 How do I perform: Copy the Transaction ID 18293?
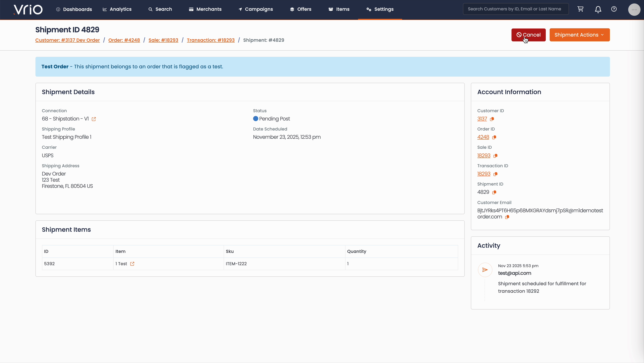coord(495,174)
